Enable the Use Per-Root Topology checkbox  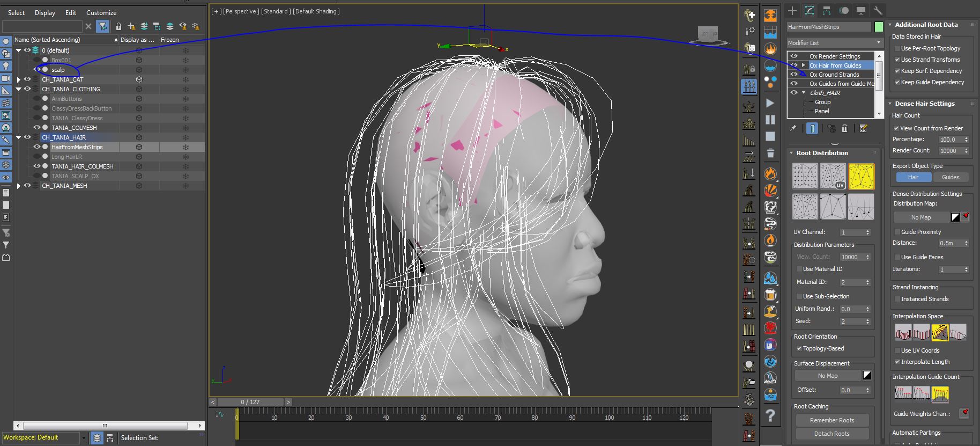click(x=897, y=48)
